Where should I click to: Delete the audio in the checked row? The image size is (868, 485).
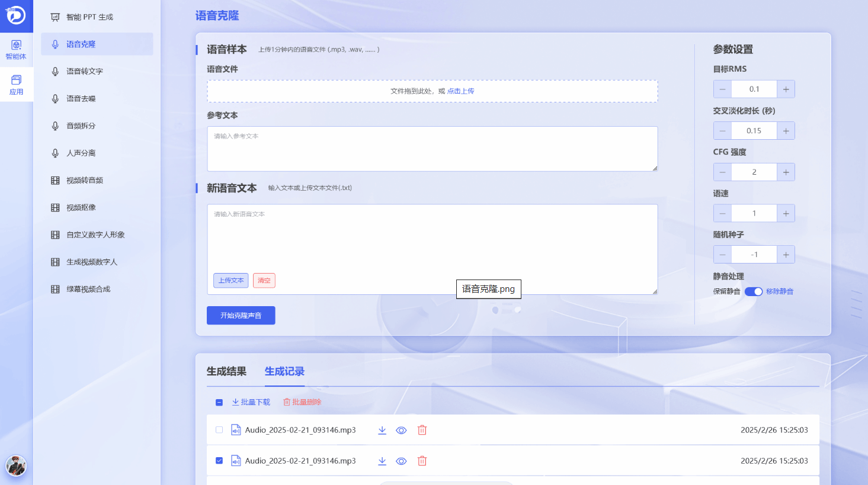coord(422,461)
